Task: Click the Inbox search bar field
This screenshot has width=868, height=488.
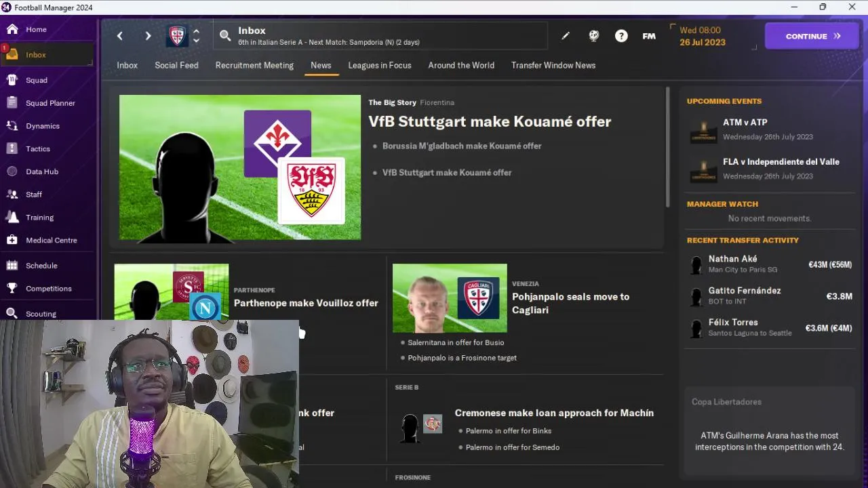Action: click(380, 36)
